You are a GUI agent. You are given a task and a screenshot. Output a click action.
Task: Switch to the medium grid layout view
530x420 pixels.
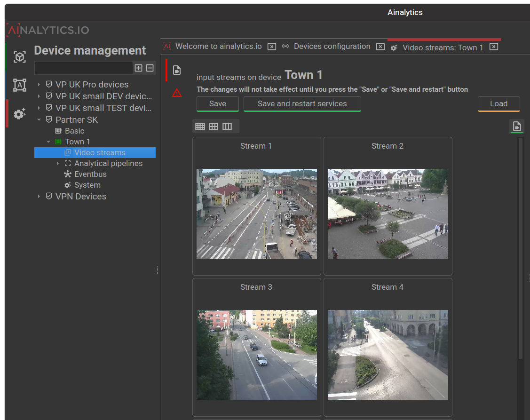pos(214,127)
